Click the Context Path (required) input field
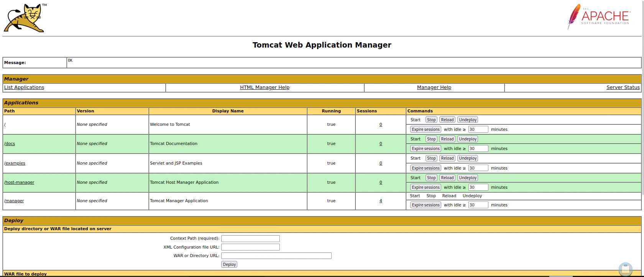The height and width of the screenshot is (277, 644). click(x=250, y=239)
